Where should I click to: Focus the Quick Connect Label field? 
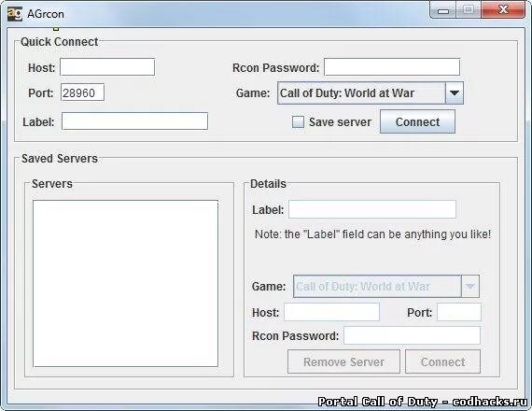click(x=134, y=121)
